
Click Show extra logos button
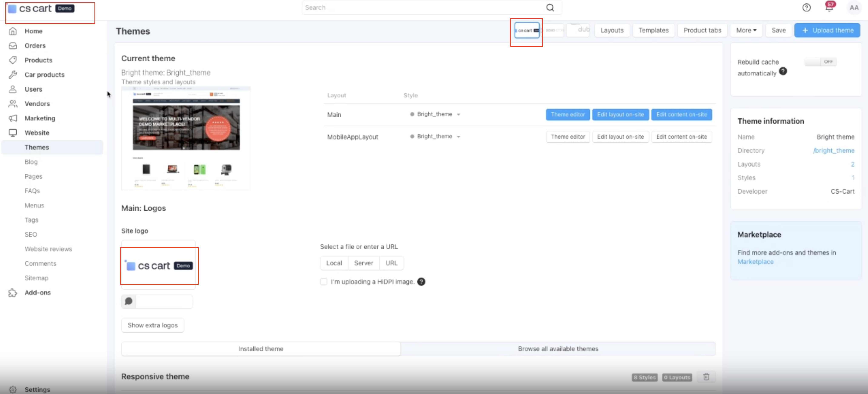(153, 325)
